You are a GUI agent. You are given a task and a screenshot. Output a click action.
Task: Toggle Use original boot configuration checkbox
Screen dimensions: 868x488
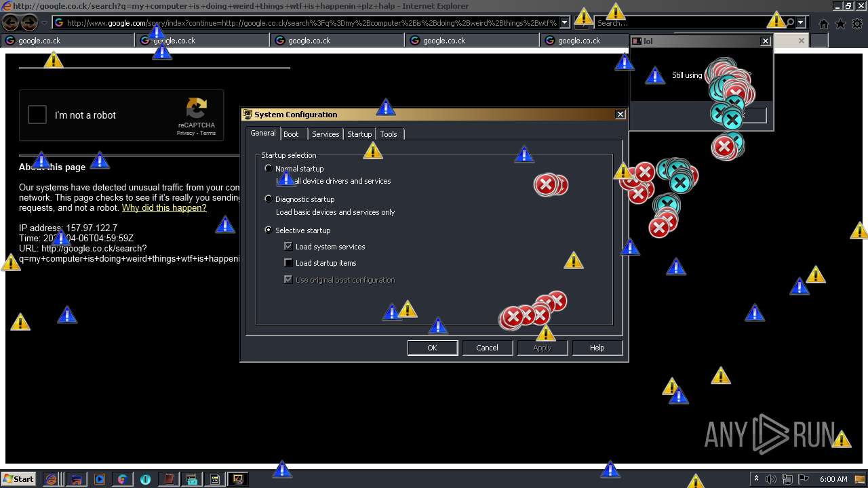[x=288, y=280]
